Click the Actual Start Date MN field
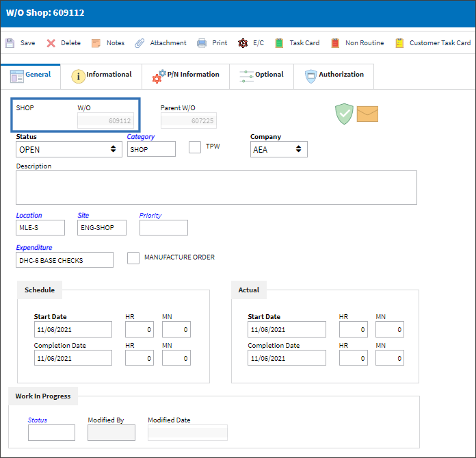Viewport: 476px width, 458px height. (390, 329)
